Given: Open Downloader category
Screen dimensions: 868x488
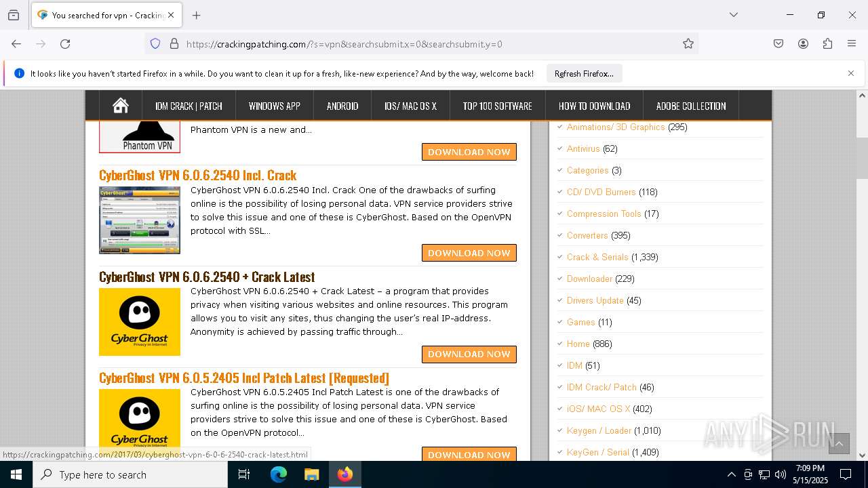Looking at the screenshot, I should point(589,279).
